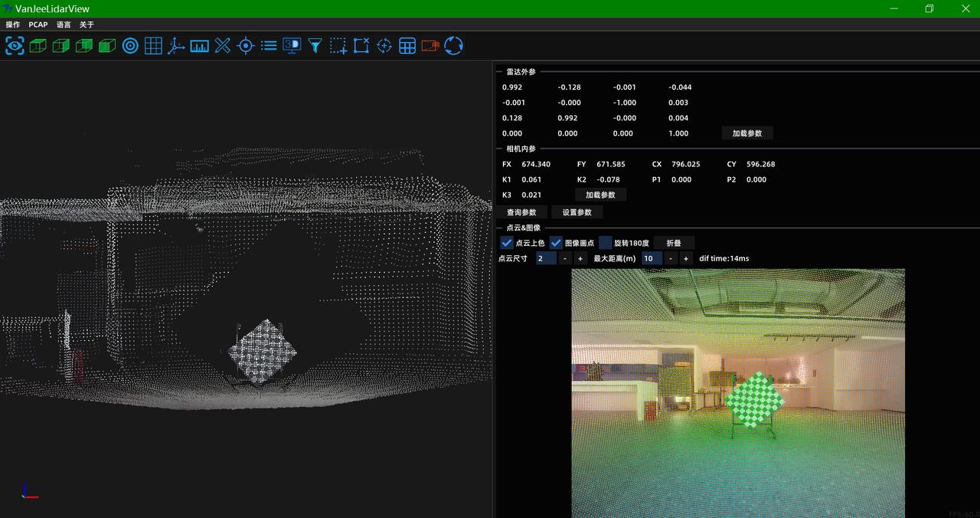The width and height of the screenshot is (980, 518).
Task: Click the matrix value -1.000
Action: click(x=625, y=103)
